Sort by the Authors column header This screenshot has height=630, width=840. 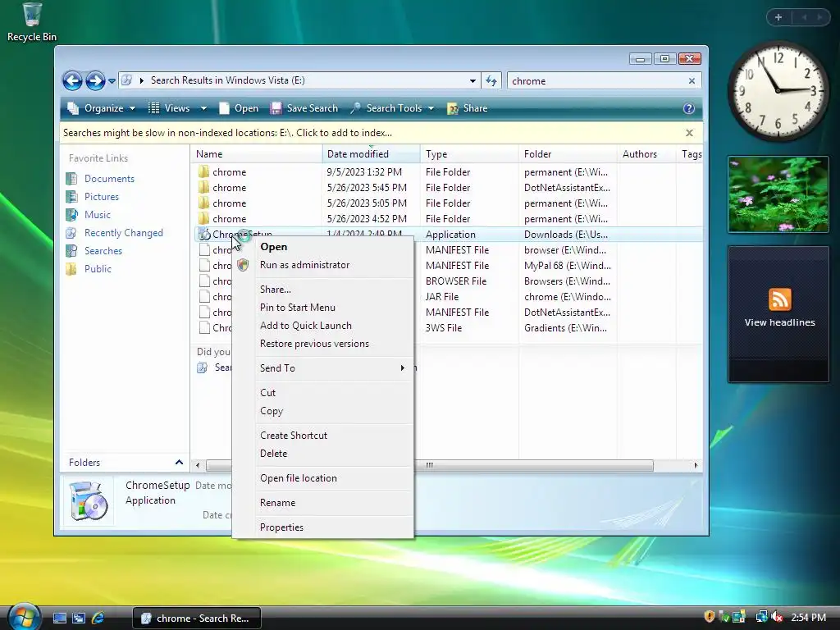click(x=646, y=153)
